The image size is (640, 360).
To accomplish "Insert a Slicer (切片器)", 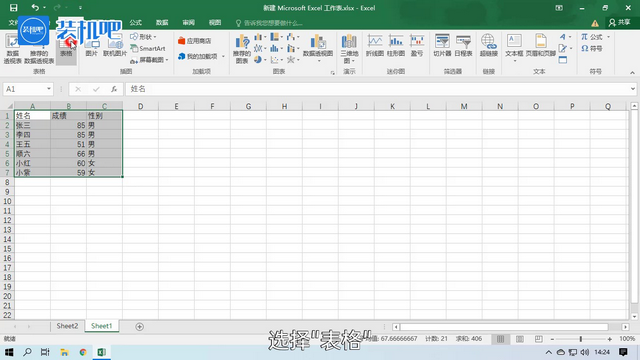I will coord(442,45).
